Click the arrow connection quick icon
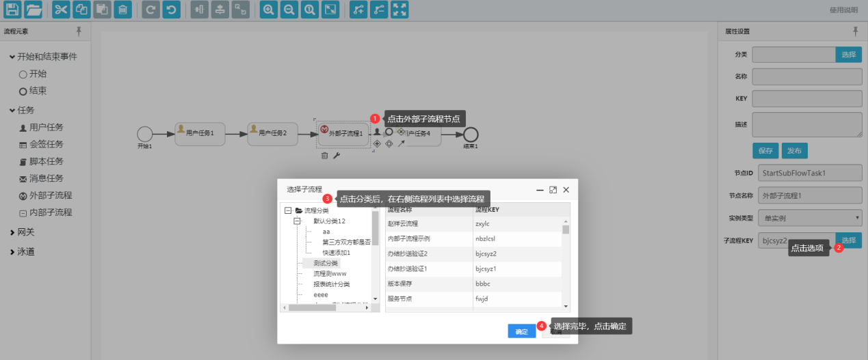The image size is (868, 360). click(x=402, y=143)
